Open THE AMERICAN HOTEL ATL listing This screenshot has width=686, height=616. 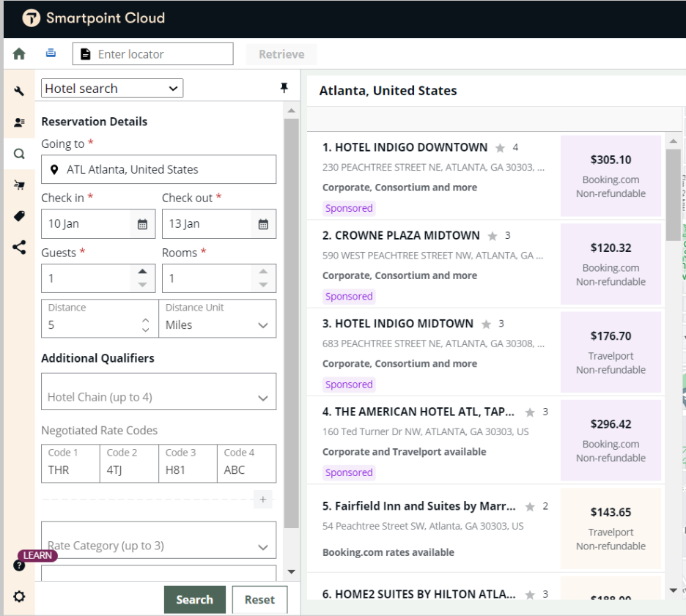pos(418,412)
